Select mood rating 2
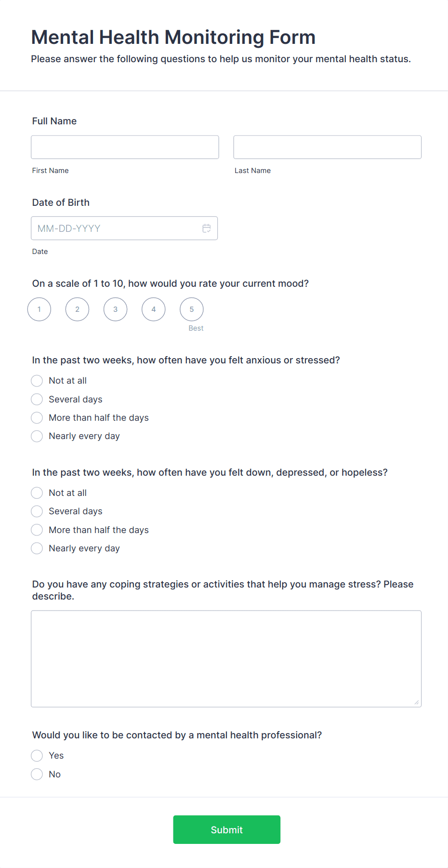Viewport: 448px width, 868px height. (x=77, y=309)
